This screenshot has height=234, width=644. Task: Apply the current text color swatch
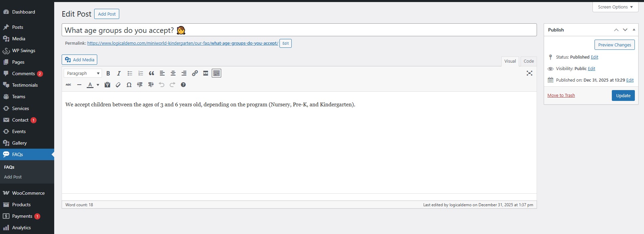click(90, 85)
